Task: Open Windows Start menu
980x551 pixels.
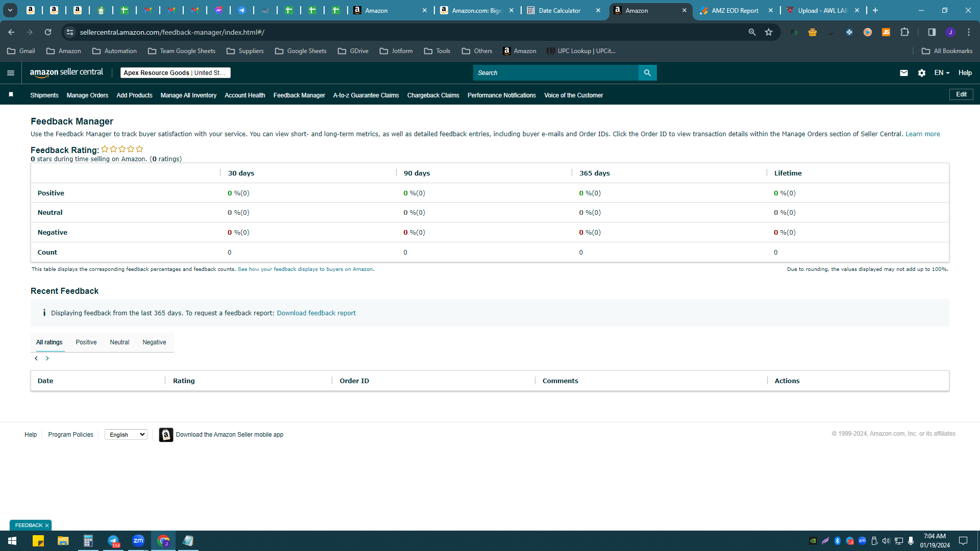Action: coord(12,541)
